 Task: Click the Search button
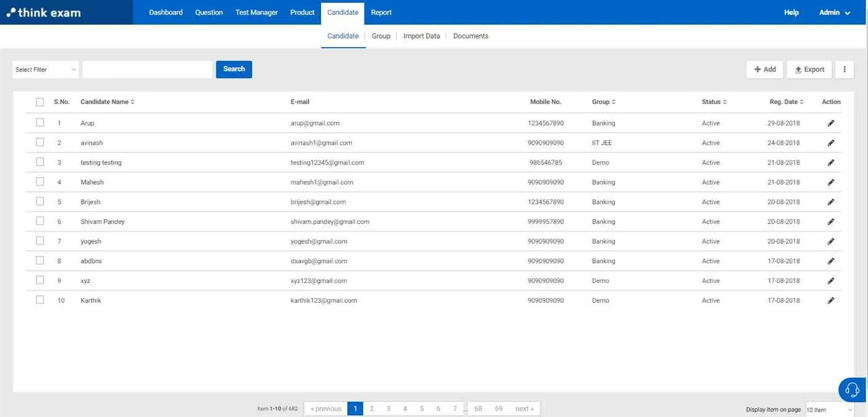click(x=234, y=69)
